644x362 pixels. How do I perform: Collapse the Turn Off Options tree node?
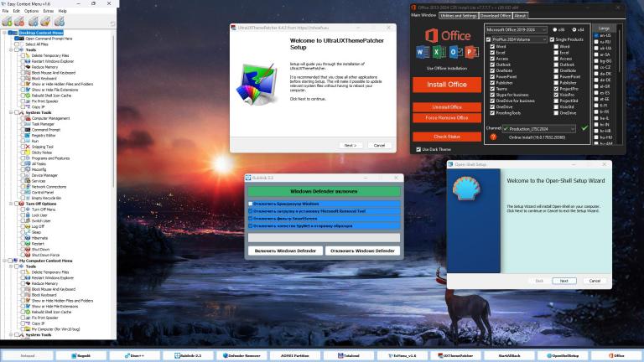11,204
